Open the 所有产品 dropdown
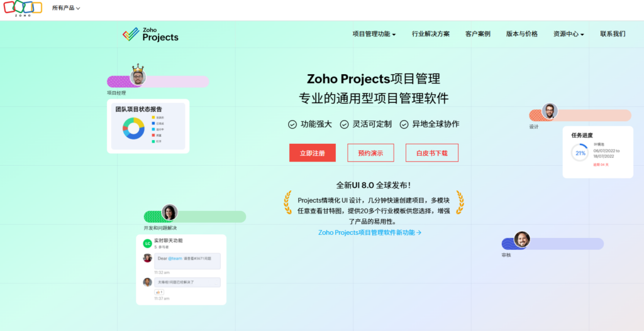Screen dimensions: 644x331 tap(66, 8)
